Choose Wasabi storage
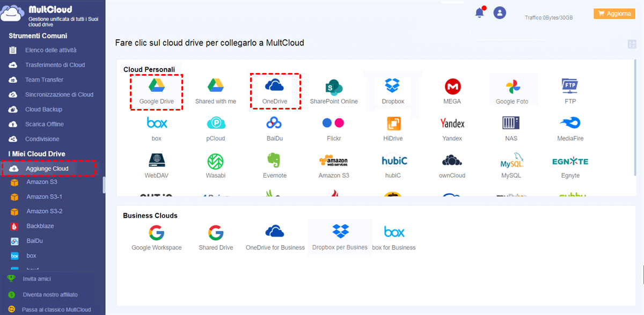 216,166
